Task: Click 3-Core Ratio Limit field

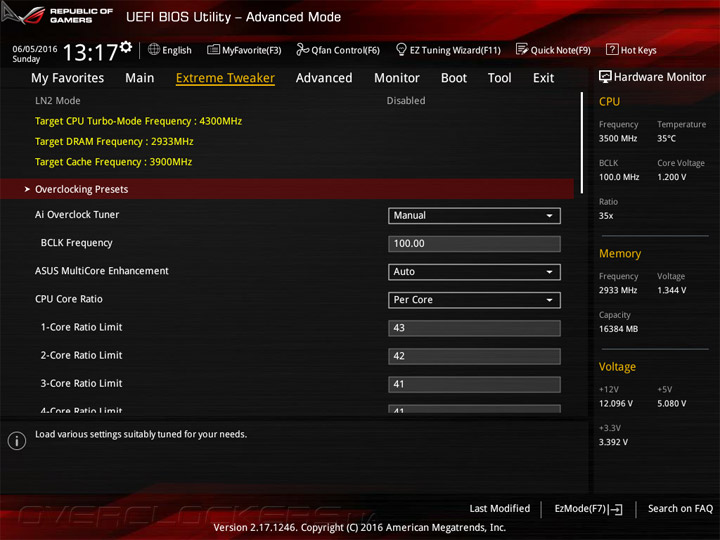Action: pos(474,384)
